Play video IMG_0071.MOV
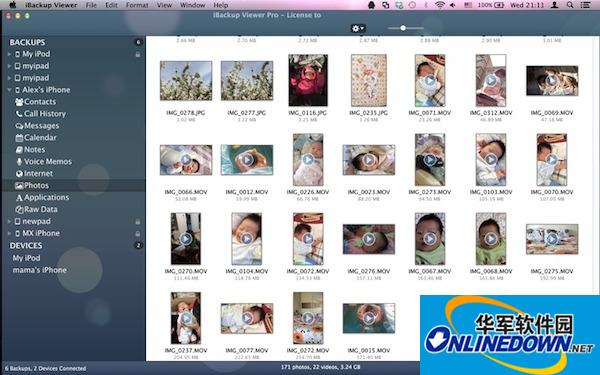600x375 pixels. coord(430,80)
